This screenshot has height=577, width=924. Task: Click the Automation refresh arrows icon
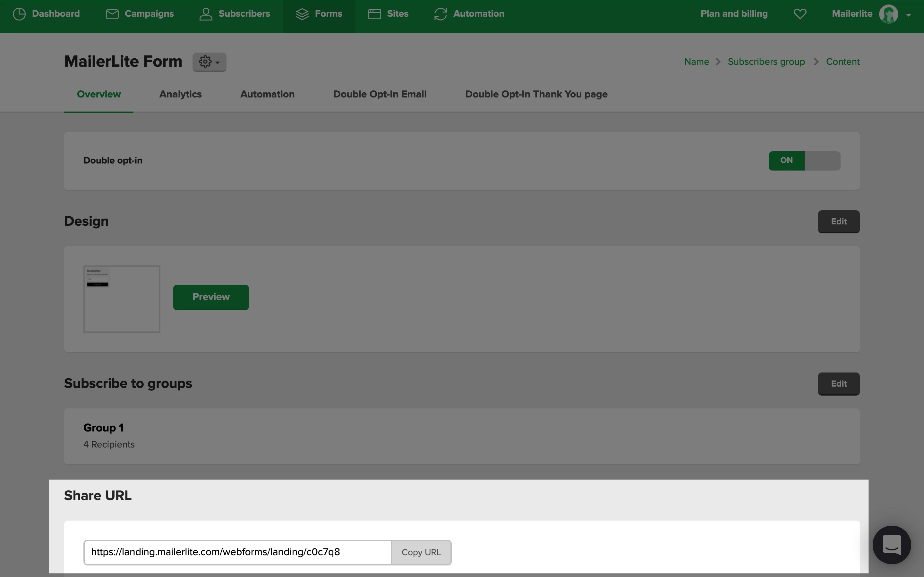pos(440,14)
